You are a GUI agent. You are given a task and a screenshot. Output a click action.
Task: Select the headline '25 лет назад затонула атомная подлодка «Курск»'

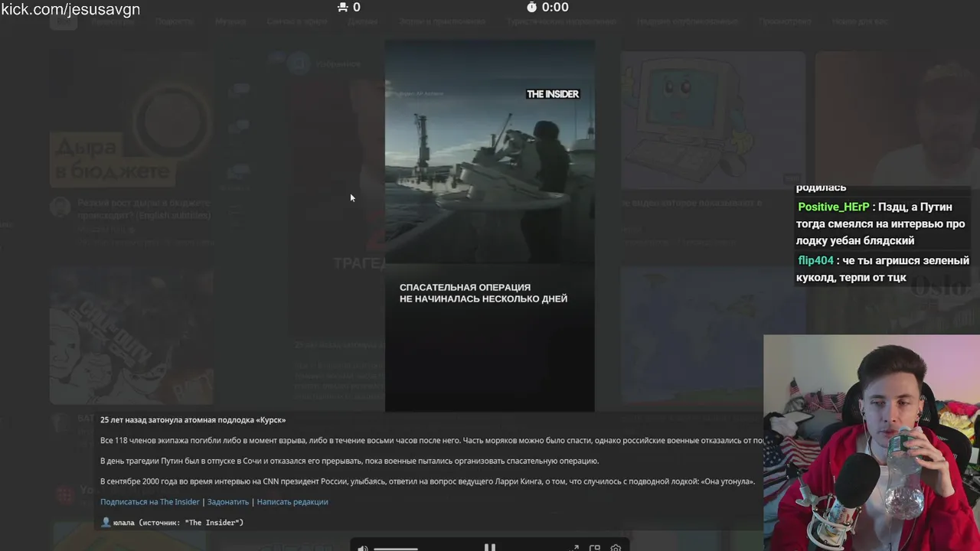click(x=193, y=420)
